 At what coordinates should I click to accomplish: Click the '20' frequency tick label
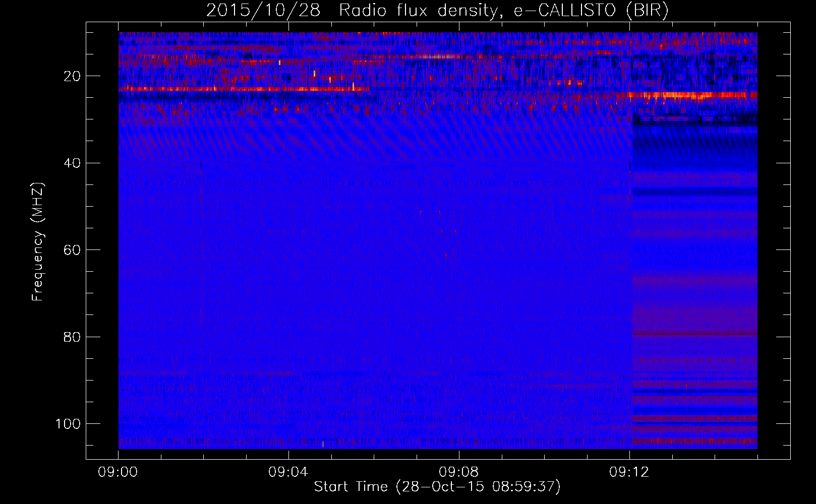[x=72, y=76]
